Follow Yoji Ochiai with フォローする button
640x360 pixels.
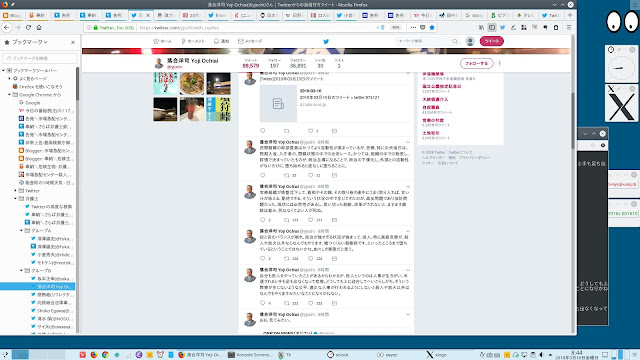pos(476,63)
